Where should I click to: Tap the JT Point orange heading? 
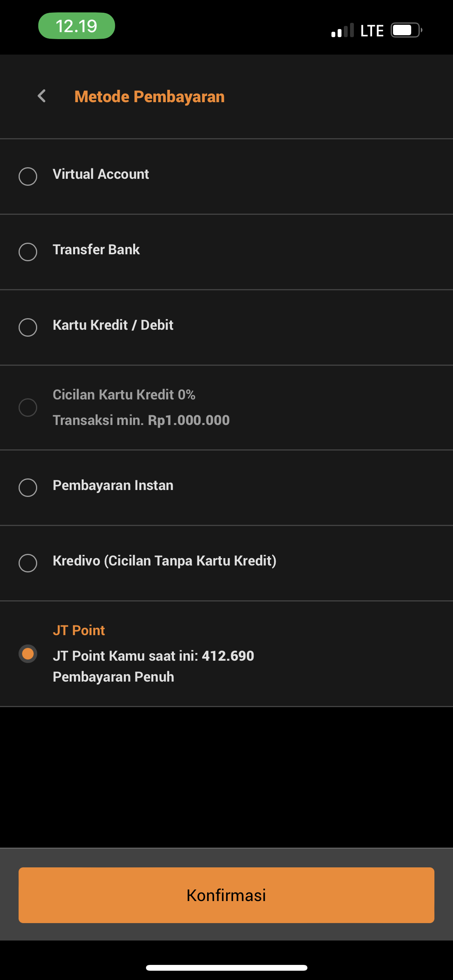click(79, 630)
